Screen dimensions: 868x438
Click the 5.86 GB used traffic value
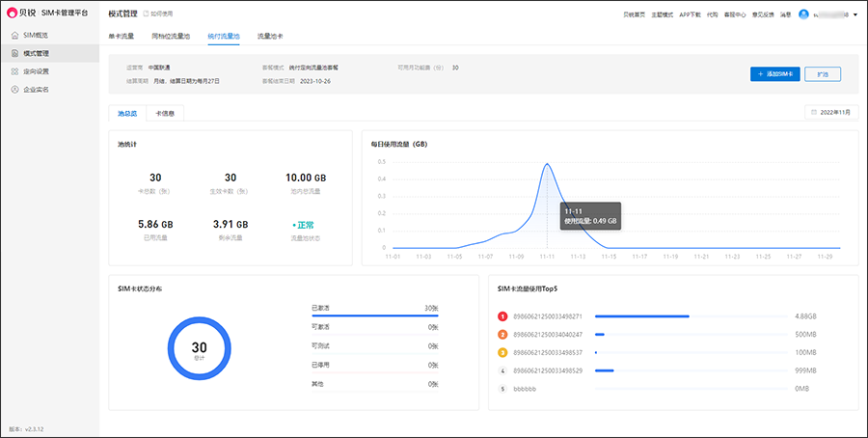click(x=155, y=224)
